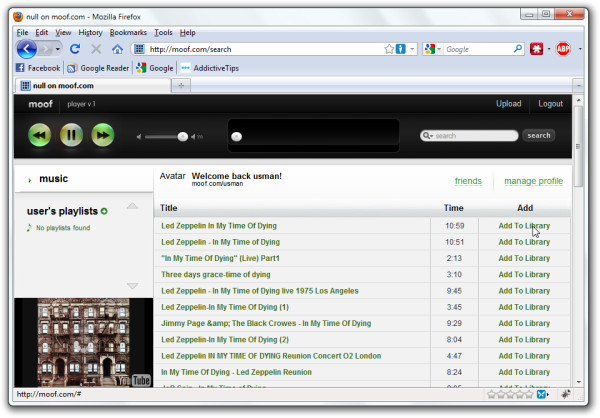Open the Help menu
Viewport: 600px width, 418px height.
[x=188, y=33]
